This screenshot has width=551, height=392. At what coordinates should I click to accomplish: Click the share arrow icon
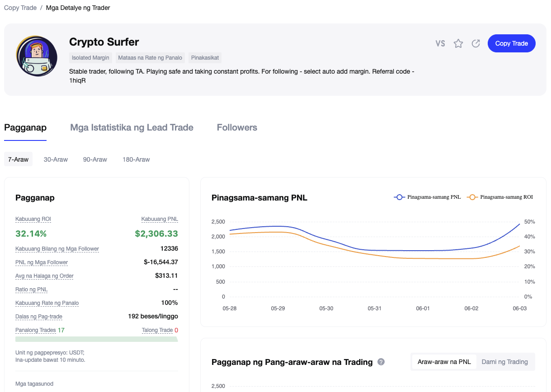476,43
